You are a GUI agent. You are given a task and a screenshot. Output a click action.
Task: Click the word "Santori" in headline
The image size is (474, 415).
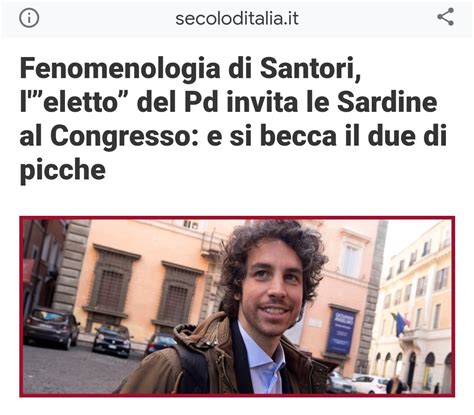[310, 68]
